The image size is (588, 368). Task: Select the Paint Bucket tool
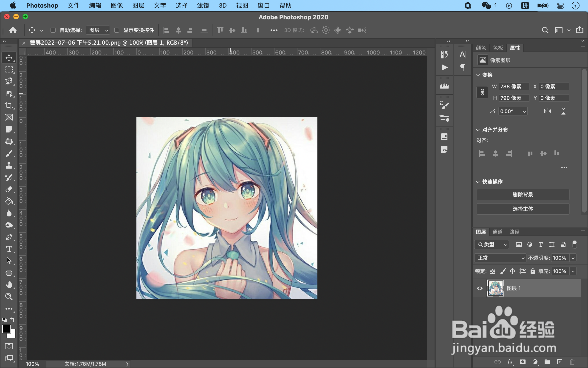click(x=9, y=201)
